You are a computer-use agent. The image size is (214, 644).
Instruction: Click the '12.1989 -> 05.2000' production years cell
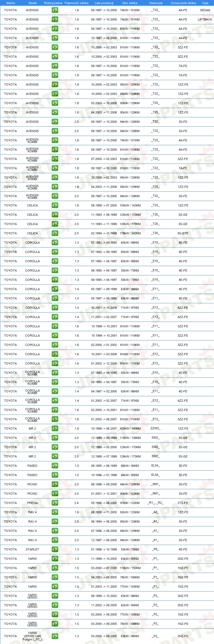pos(104,447)
